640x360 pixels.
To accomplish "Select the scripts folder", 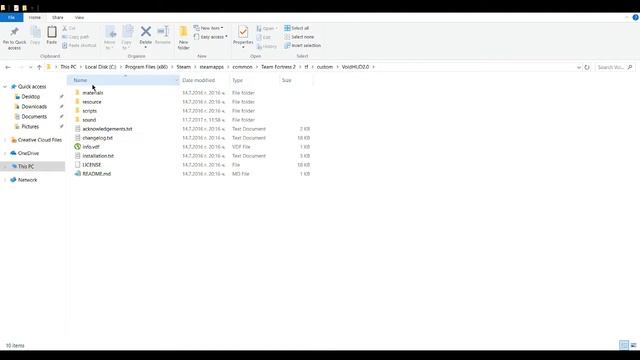I will coord(89,111).
